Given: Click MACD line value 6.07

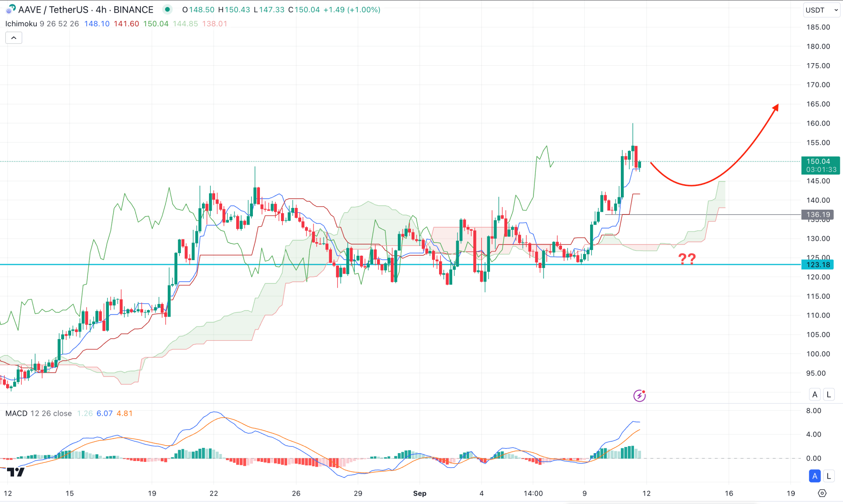Looking at the screenshot, I should 104,414.
